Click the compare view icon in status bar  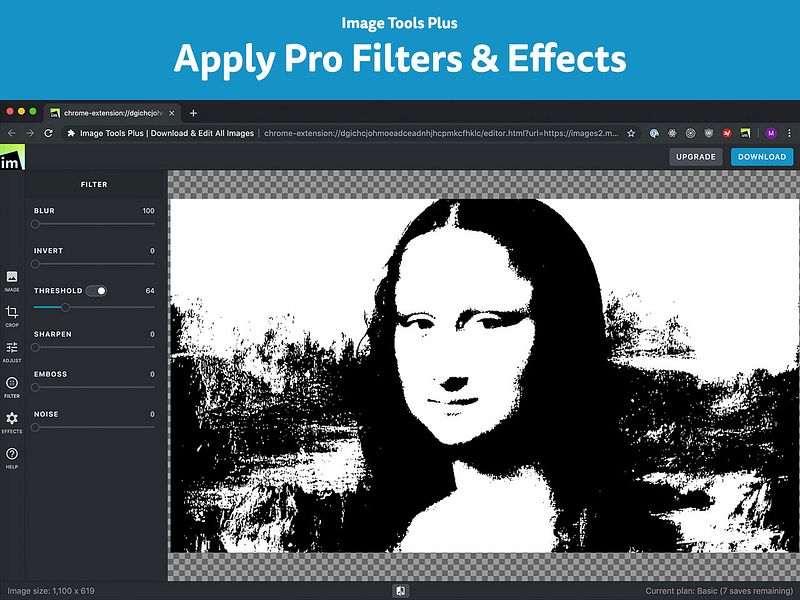[x=401, y=591]
